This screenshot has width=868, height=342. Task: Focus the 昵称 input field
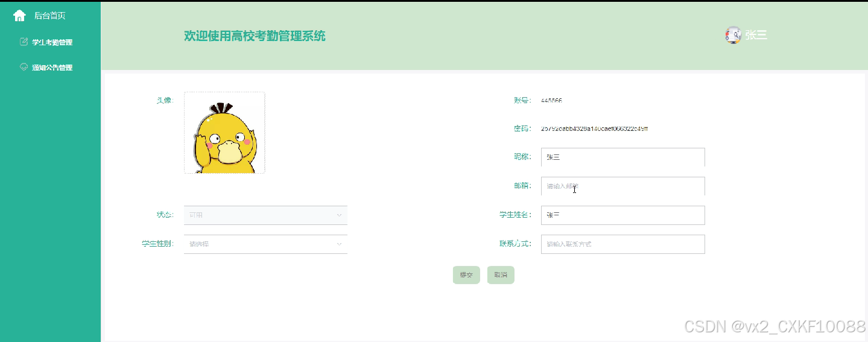623,157
